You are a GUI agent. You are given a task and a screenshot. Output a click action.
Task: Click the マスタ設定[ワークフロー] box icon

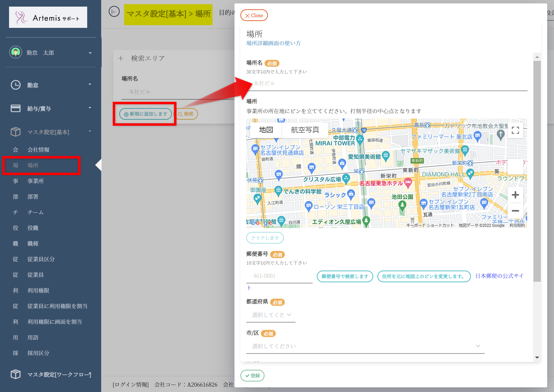pos(16,374)
